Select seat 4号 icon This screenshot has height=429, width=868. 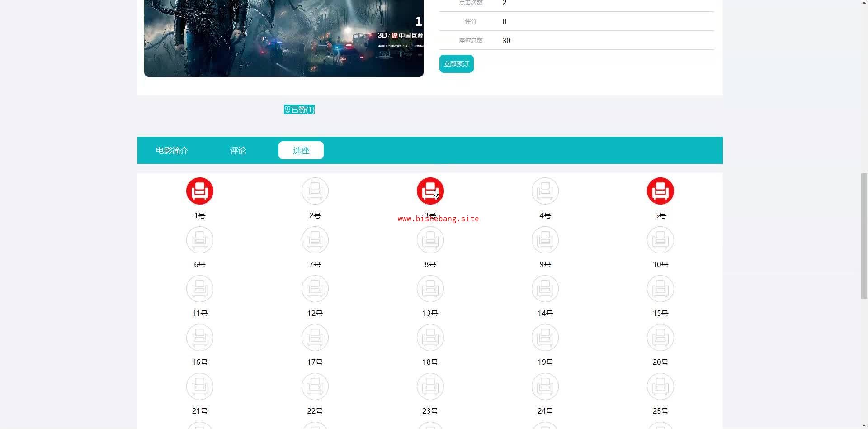(545, 191)
